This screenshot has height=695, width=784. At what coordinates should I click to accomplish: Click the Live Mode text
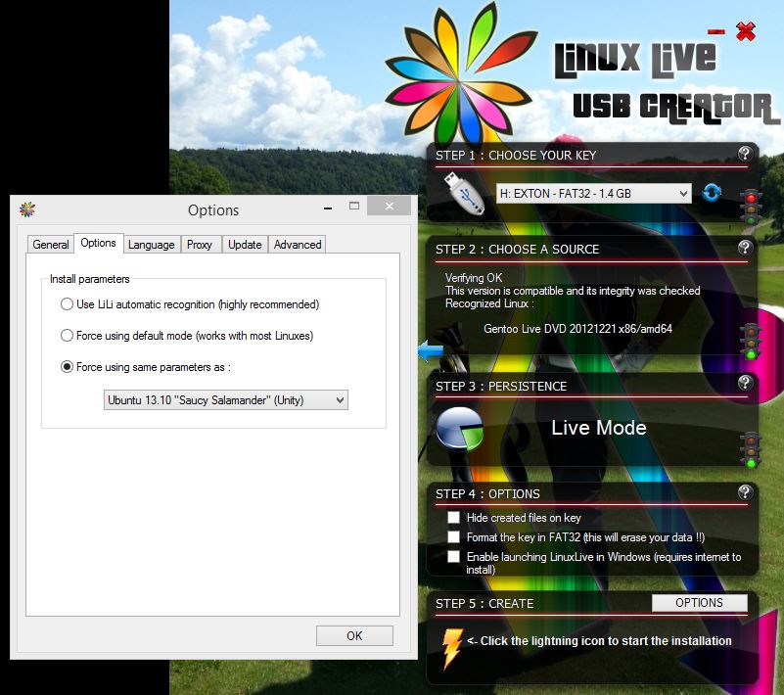tap(599, 428)
